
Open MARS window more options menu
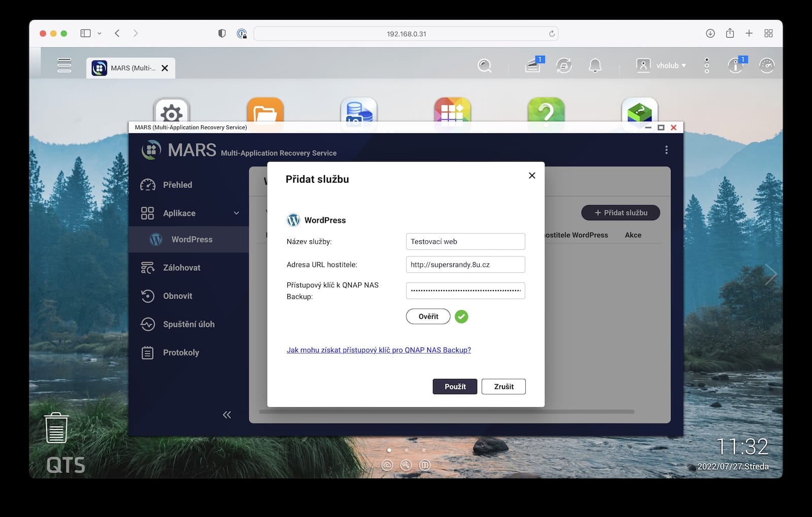click(666, 150)
